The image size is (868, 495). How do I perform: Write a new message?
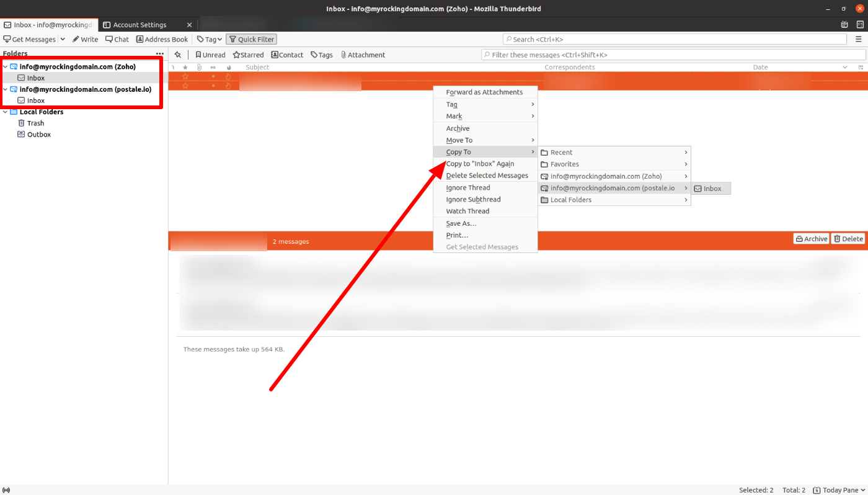tap(85, 39)
